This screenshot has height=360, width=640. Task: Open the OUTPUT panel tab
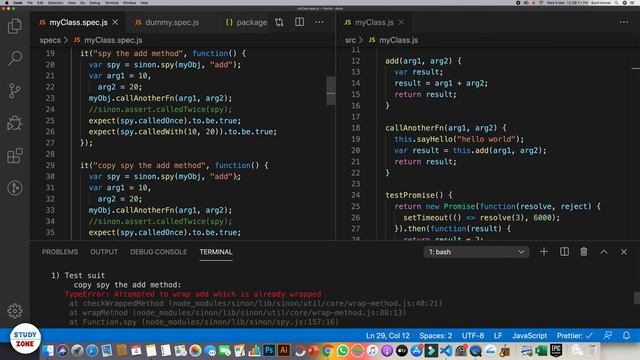(104, 252)
